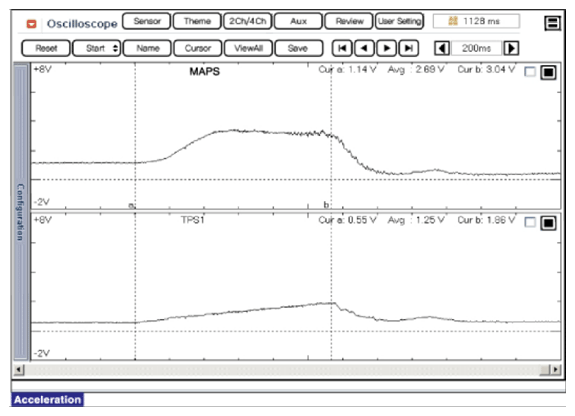Decrease time base with left stepper arrow
This screenshot has width=575, height=416.
pos(442,48)
